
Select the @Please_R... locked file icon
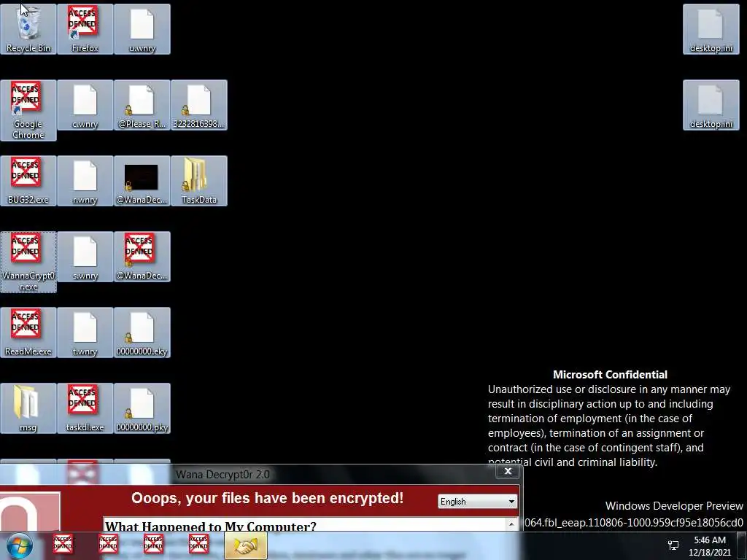coord(142,105)
